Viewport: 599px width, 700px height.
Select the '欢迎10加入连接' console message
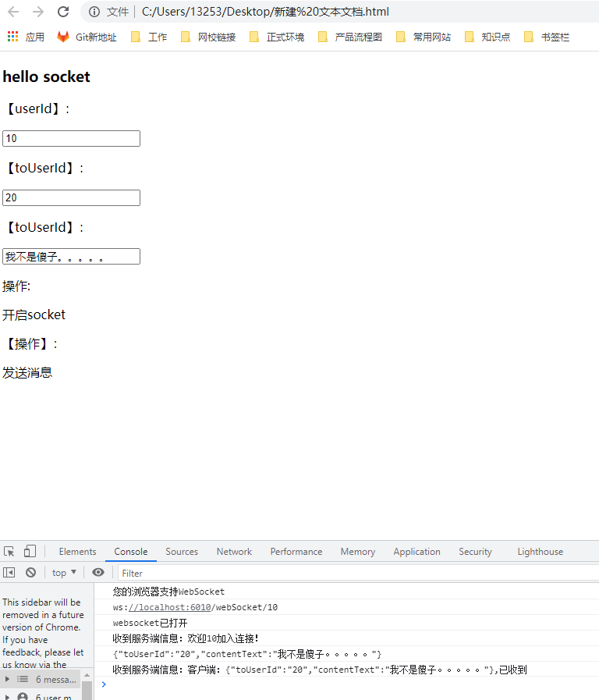pos(186,638)
